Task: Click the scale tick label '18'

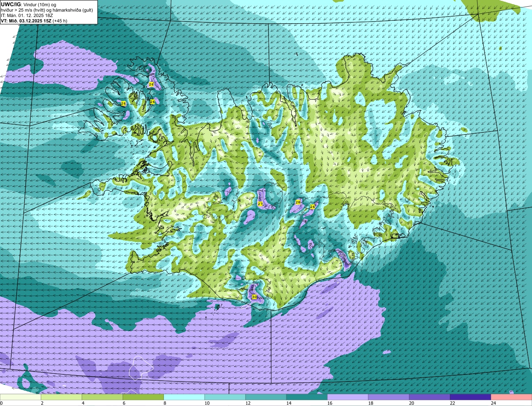Action: pyautogui.click(x=370, y=403)
